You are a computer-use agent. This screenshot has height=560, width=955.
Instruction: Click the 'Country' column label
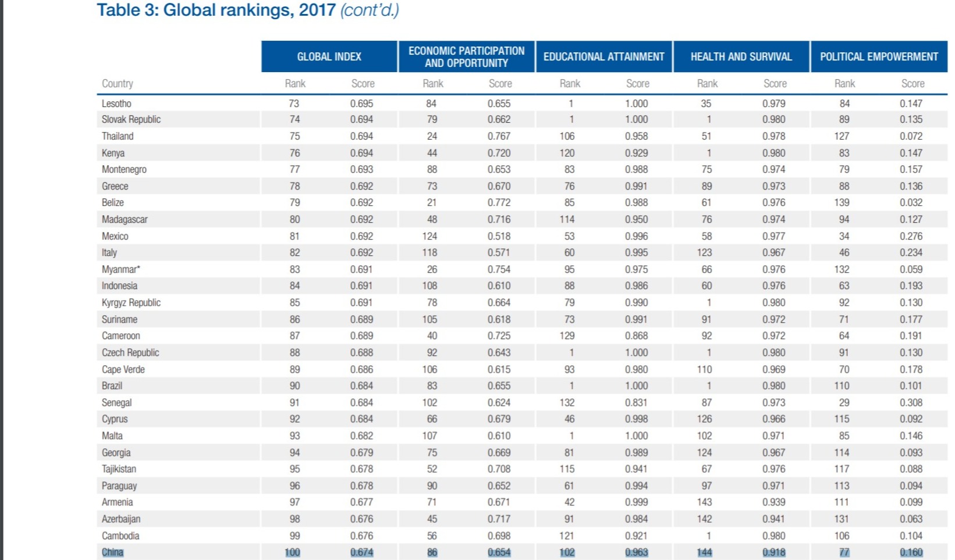click(118, 84)
